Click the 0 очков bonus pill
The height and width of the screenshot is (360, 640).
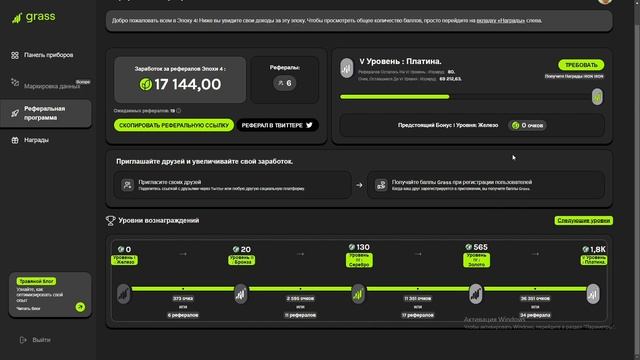528,125
